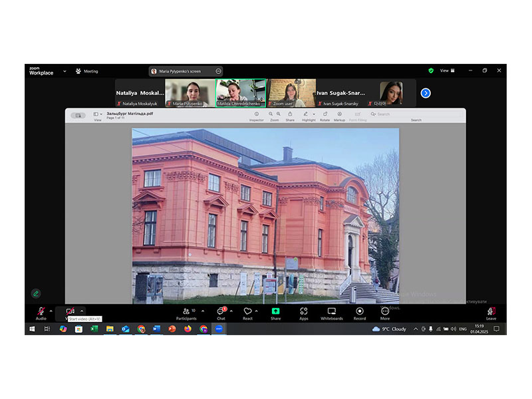Open the Apps panel

(304, 313)
